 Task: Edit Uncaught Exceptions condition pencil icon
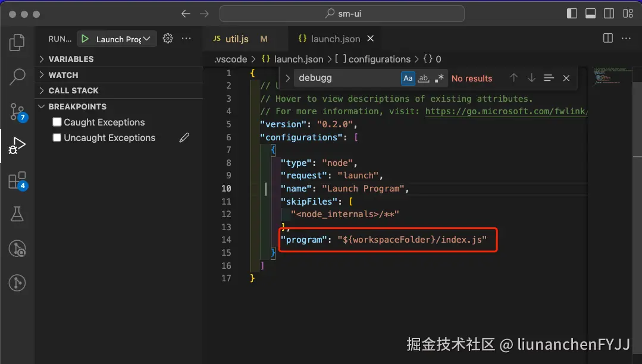(184, 137)
